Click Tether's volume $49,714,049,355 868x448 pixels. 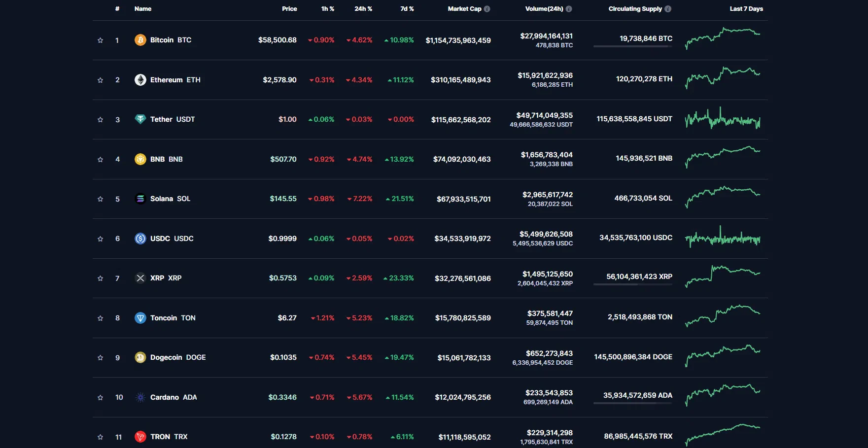tap(545, 115)
